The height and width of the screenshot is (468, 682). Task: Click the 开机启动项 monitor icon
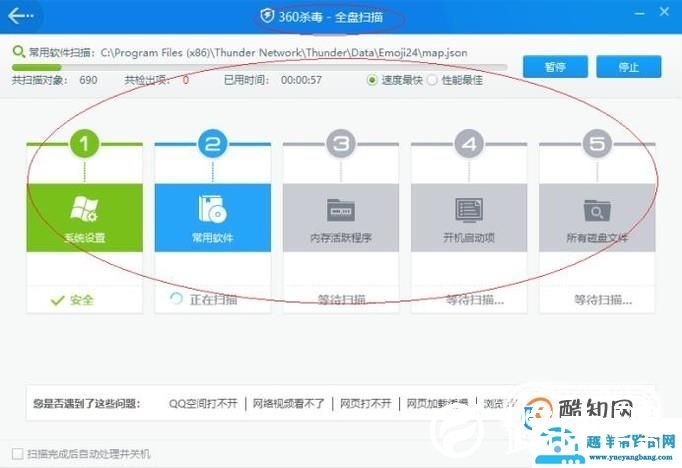tap(469, 210)
